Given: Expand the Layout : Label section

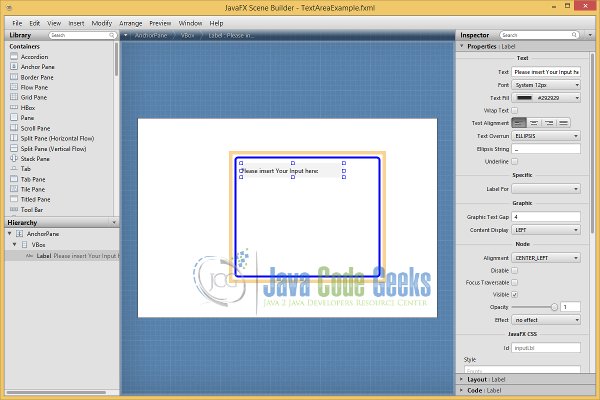Looking at the screenshot, I should [461, 379].
